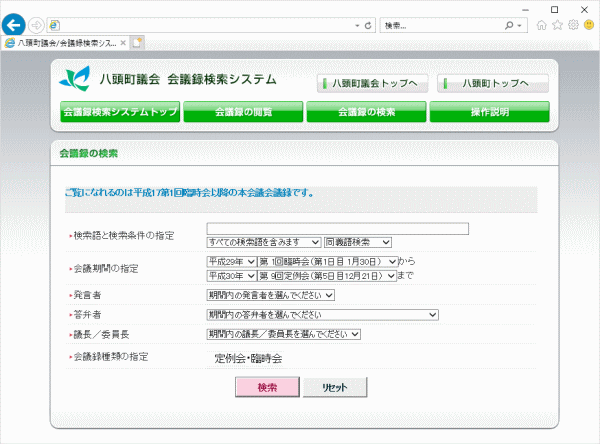600x444 pixels.
Task: Click the page icon in address bar
Action: pos(54,25)
